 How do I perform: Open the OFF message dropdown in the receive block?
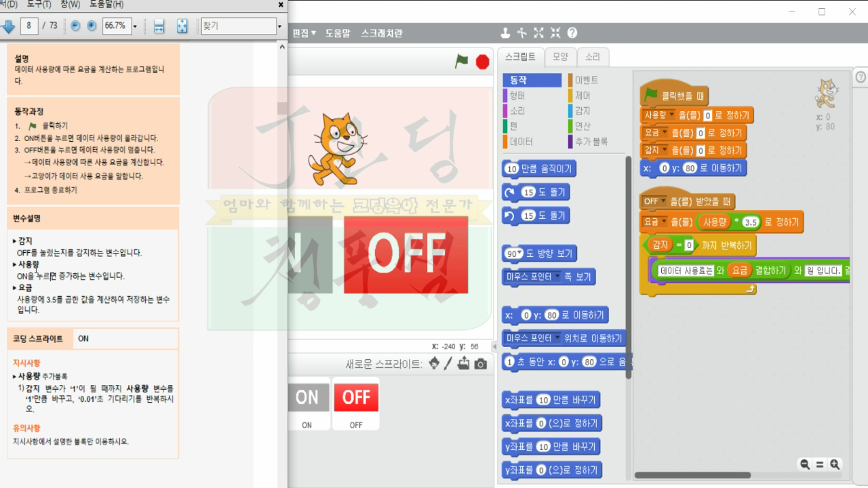(664, 201)
